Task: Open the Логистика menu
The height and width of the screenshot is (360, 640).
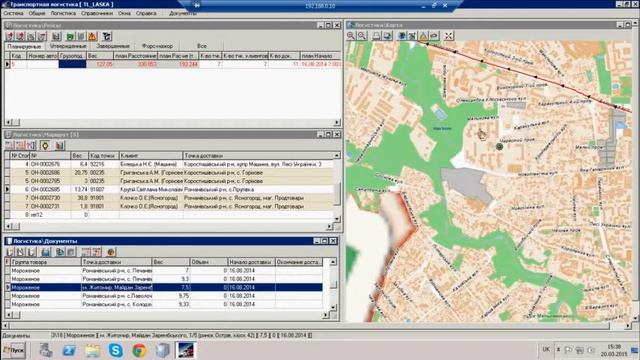Action: click(63, 13)
